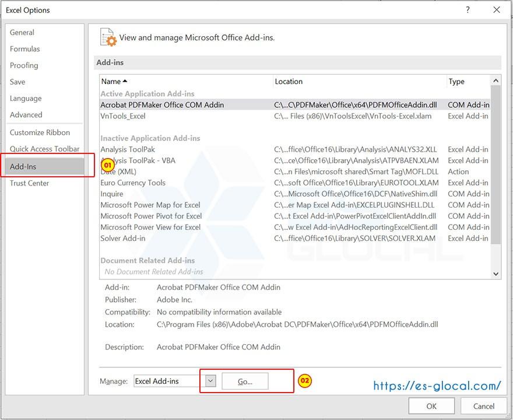Select Microsoft Power Pivot for Excel
Viewport: 513px width, 420px height.
[295, 216]
